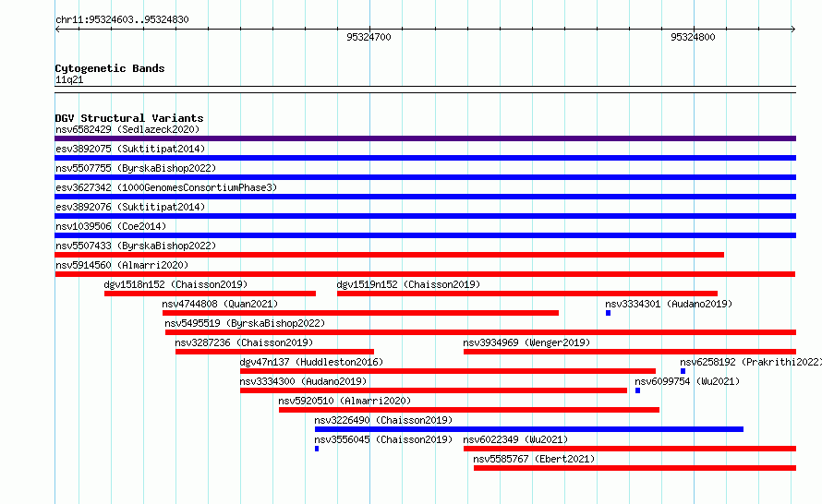Open esv3627342 (1000GenomesConsortiumPhase3) label
Viewport: 822px width, 504px height.
point(166,187)
